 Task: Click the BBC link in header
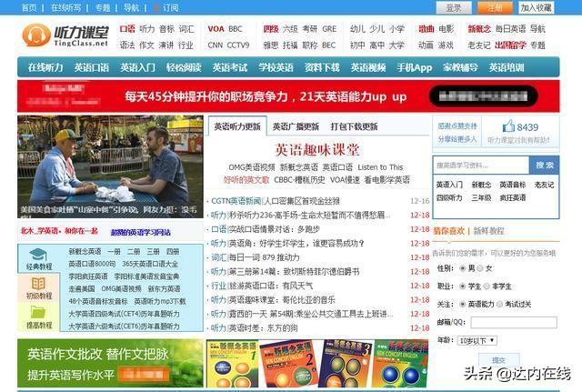coord(236,29)
